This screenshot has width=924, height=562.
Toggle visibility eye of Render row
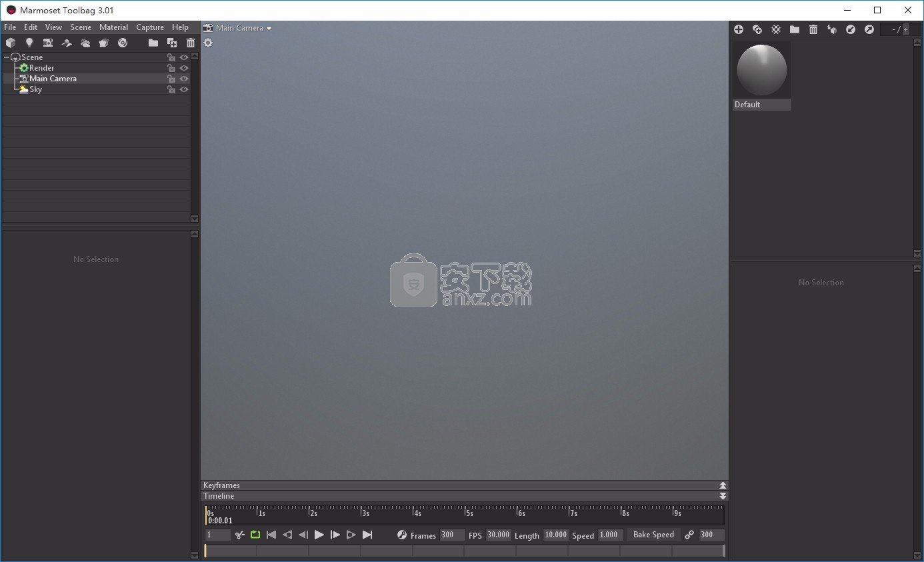[184, 68]
